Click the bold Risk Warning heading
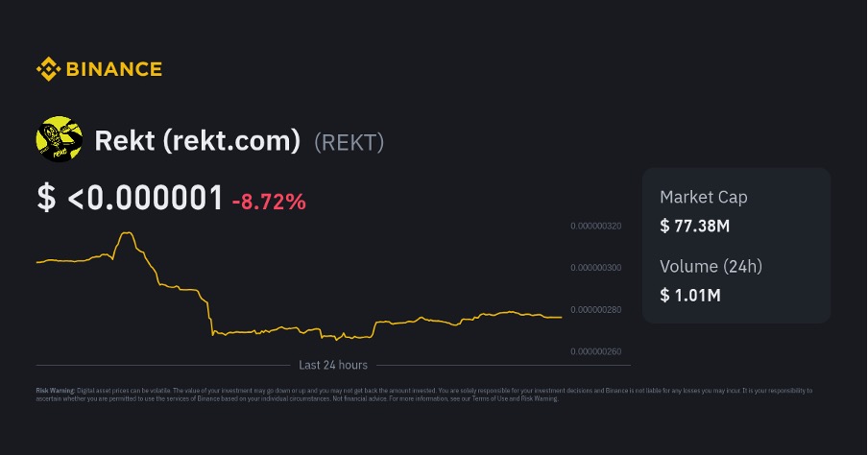The width and height of the screenshot is (868, 455). click(x=55, y=391)
